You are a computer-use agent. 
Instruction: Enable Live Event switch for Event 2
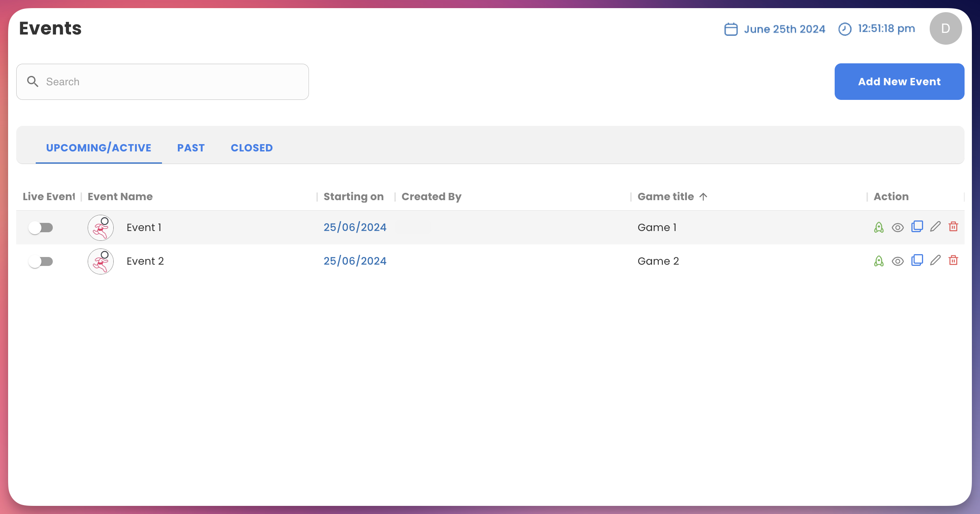tap(41, 261)
